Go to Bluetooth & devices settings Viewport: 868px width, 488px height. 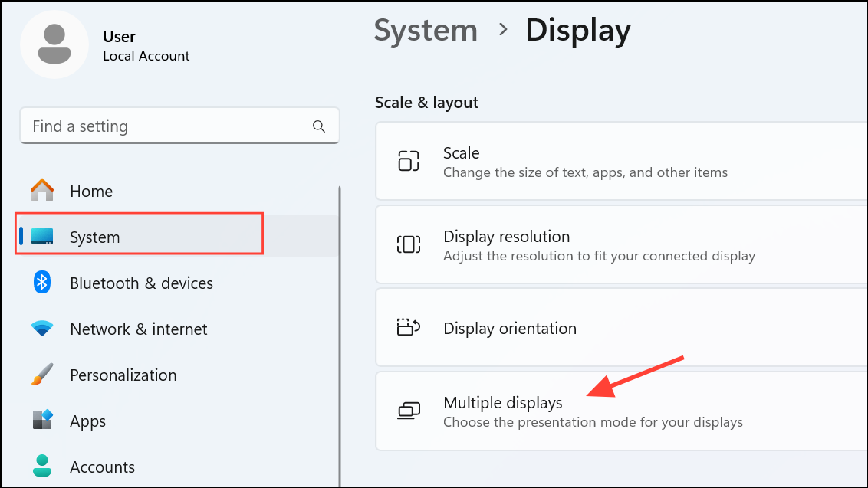point(141,283)
